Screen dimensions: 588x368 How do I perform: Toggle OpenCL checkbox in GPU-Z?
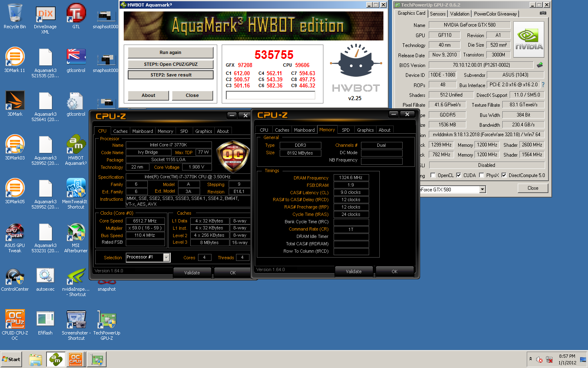pos(433,175)
